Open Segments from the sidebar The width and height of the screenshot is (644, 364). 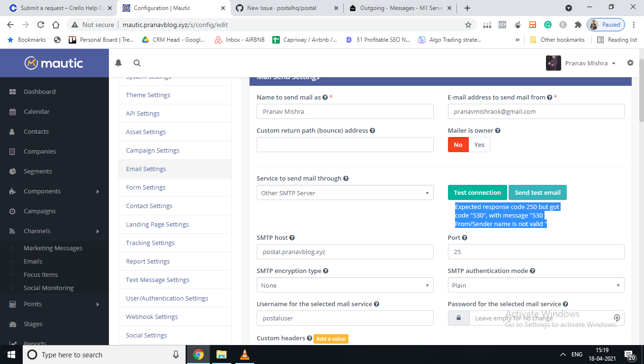point(38,171)
